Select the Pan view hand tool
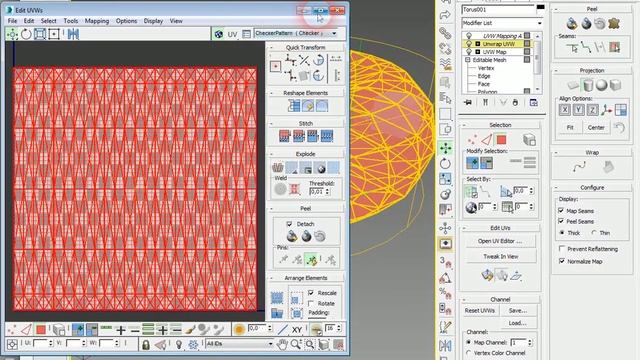 point(282,345)
